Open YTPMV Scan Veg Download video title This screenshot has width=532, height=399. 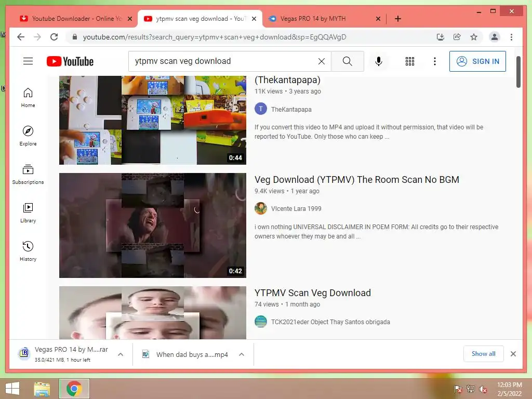pyautogui.click(x=312, y=293)
